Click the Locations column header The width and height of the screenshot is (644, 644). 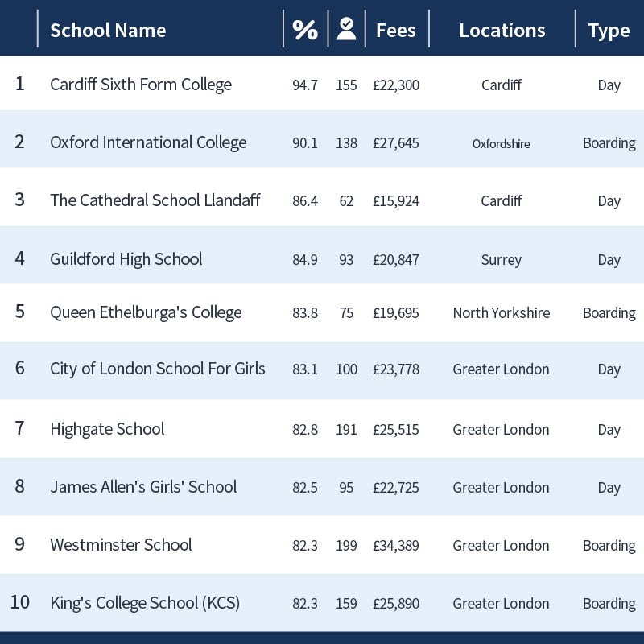pos(502,31)
